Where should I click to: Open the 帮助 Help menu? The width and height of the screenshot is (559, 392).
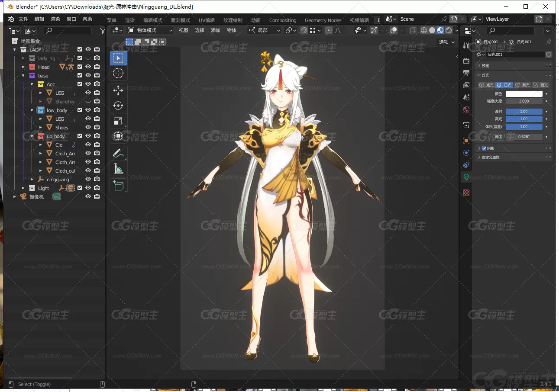[x=87, y=19]
